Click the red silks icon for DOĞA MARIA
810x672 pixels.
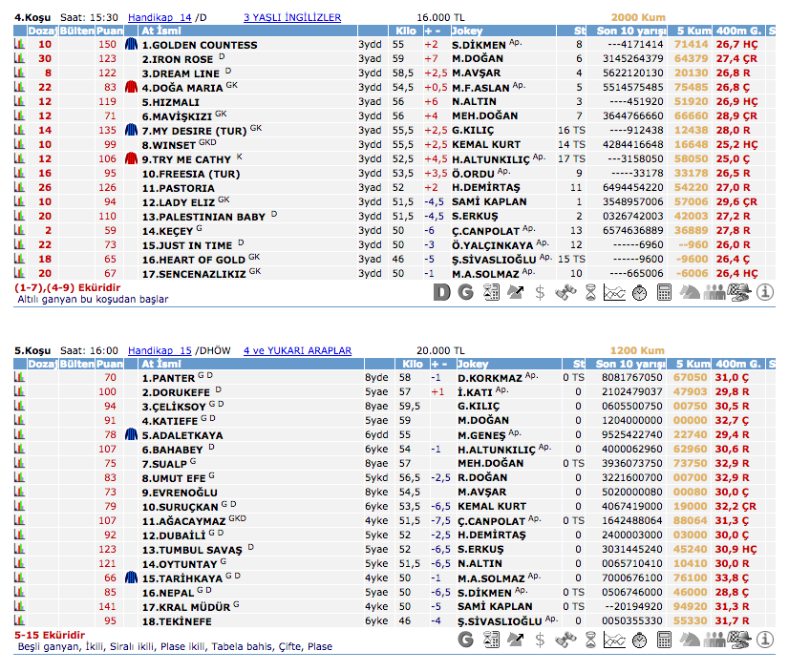pyautogui.click(x=131, y=88)
